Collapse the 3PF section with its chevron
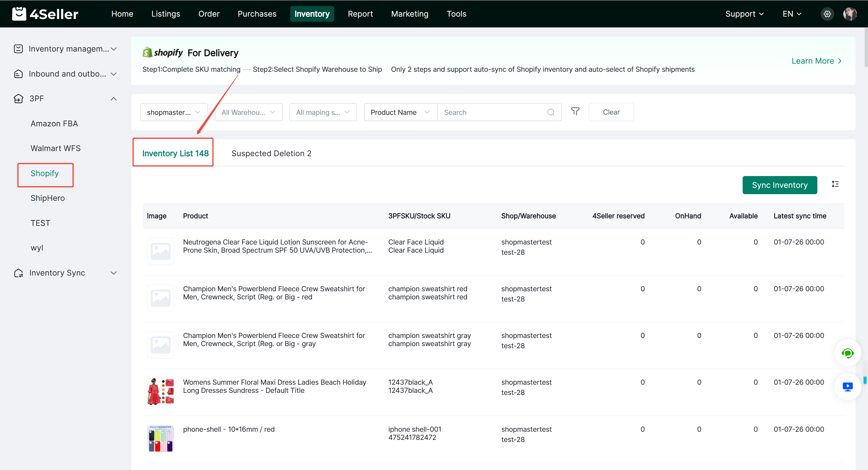The height and width of the screenshot is (470, 868). [x=114, y=99]
